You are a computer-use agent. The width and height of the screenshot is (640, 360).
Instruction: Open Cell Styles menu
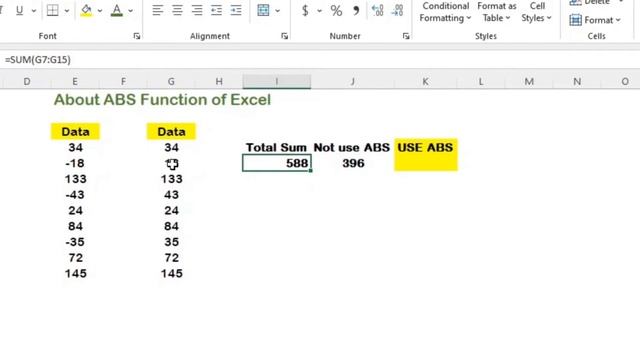point(537,12)
